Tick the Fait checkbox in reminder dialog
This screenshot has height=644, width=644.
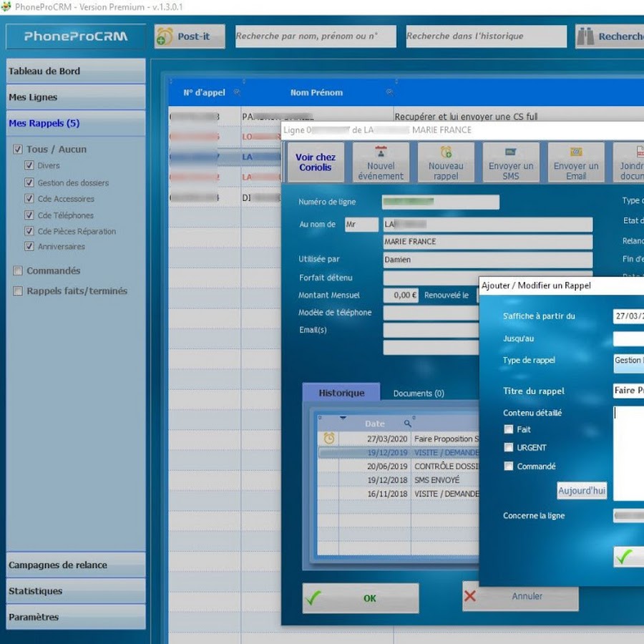pos(509,429)
